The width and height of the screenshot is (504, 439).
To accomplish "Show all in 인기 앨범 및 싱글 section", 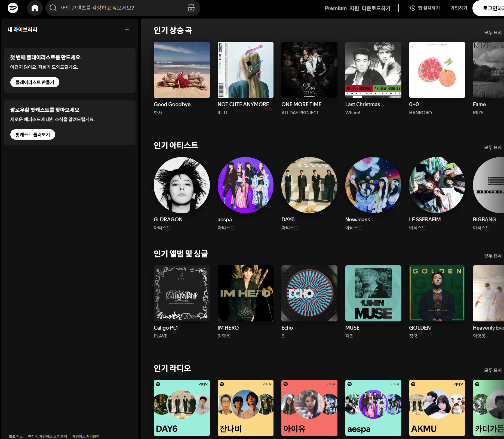I will (493, 256).
